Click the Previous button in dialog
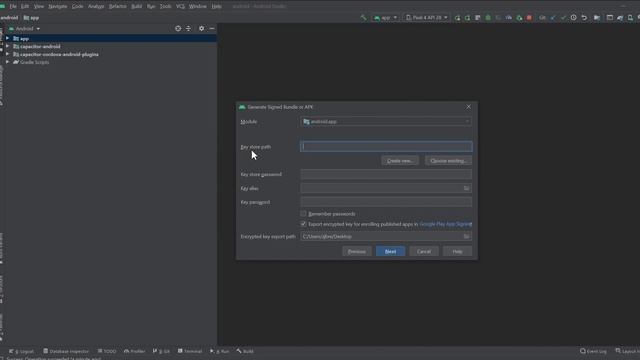Screen dimensions: 640x360 [x=357, y=251]
